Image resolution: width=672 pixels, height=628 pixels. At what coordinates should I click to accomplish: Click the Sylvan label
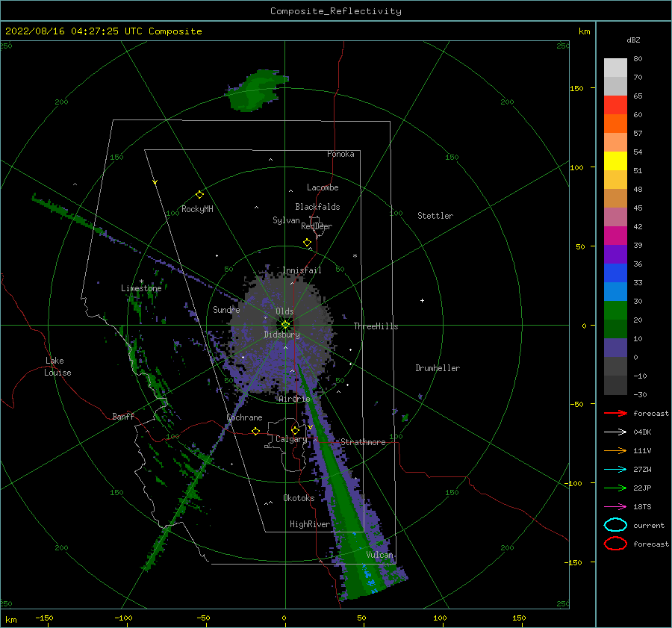(286, 220)
